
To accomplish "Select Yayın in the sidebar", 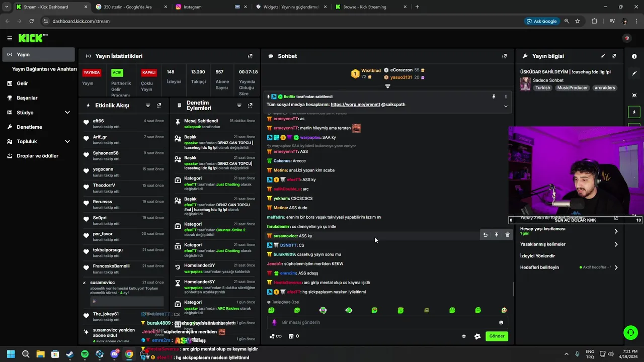I will 38,54.
